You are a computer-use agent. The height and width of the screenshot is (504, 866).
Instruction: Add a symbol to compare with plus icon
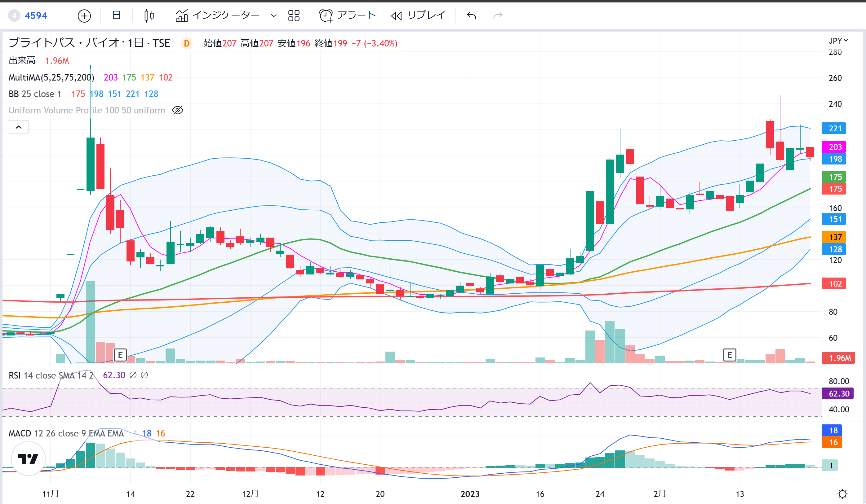coord(84,16)
